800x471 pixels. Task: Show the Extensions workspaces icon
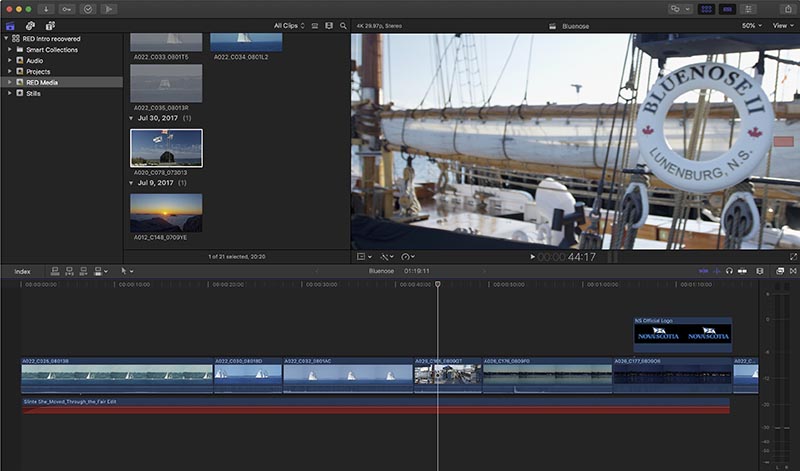click(675, 9)
